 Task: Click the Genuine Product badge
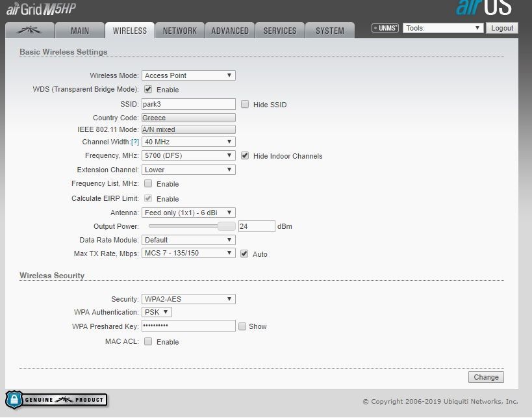pos(56,400)
